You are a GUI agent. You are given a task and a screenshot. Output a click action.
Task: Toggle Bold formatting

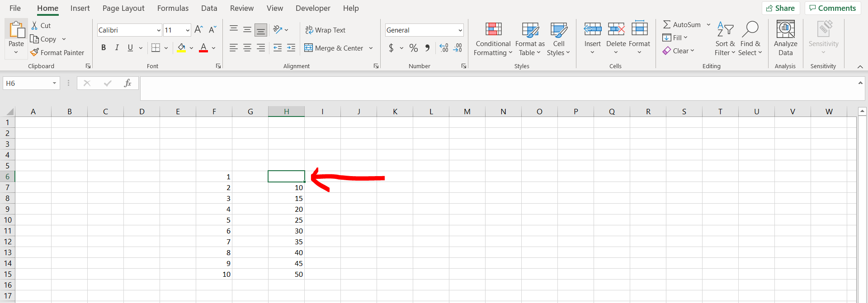pos(104,47)
